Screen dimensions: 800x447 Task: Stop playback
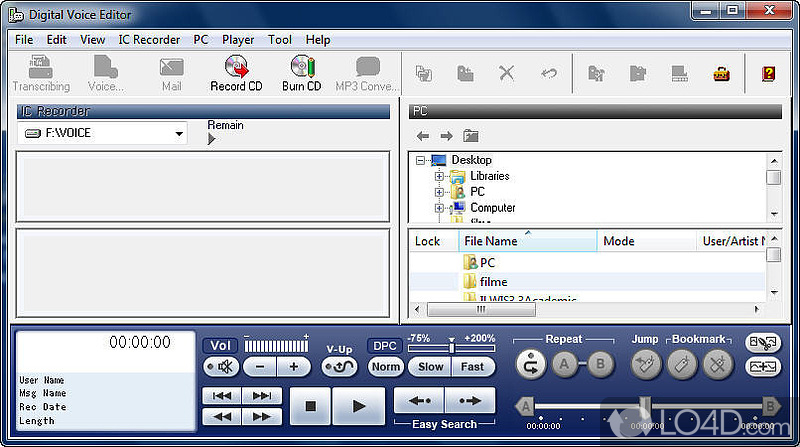[x=310, y=406]
